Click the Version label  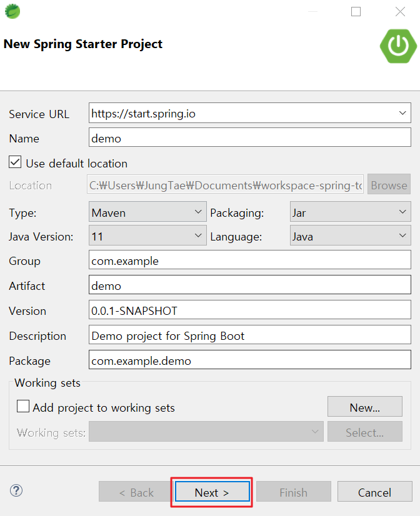pos(27,311)
